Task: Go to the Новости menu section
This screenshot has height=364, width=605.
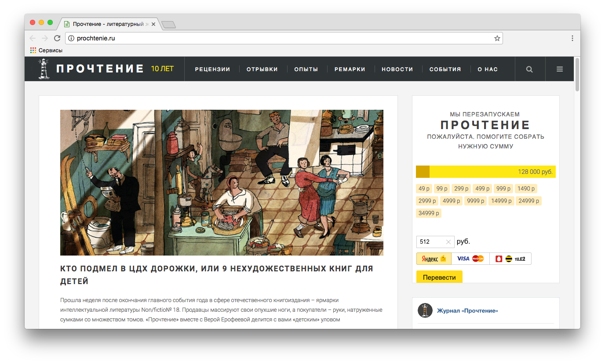Action: pos(397,69)
